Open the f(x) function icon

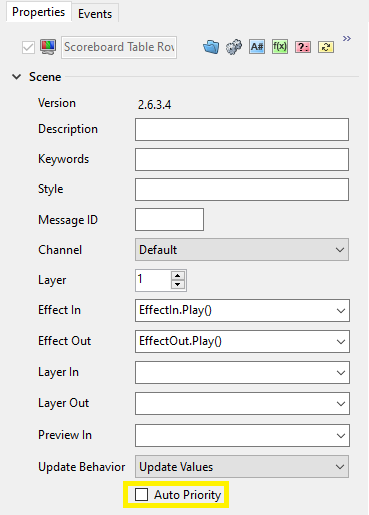(280, 47)
